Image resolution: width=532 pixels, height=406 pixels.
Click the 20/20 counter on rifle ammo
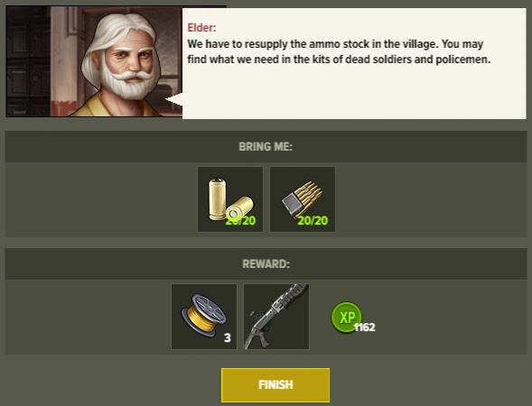pyautogui.click(x=313, y=221)
